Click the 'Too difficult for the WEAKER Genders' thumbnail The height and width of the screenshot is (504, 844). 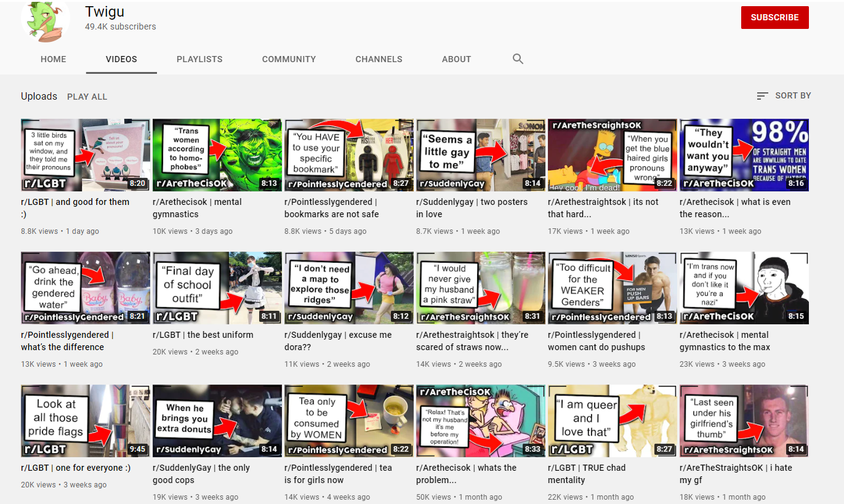pos(613,288)
